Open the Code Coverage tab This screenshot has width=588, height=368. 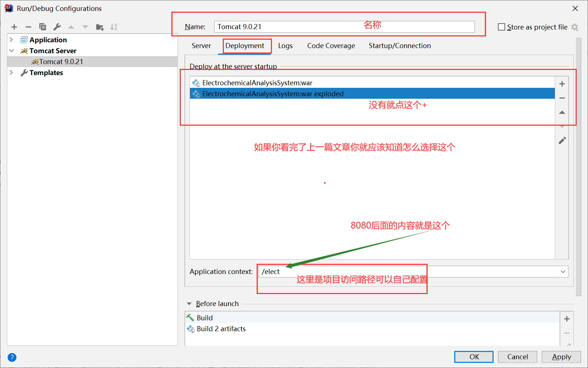(331, 46)
